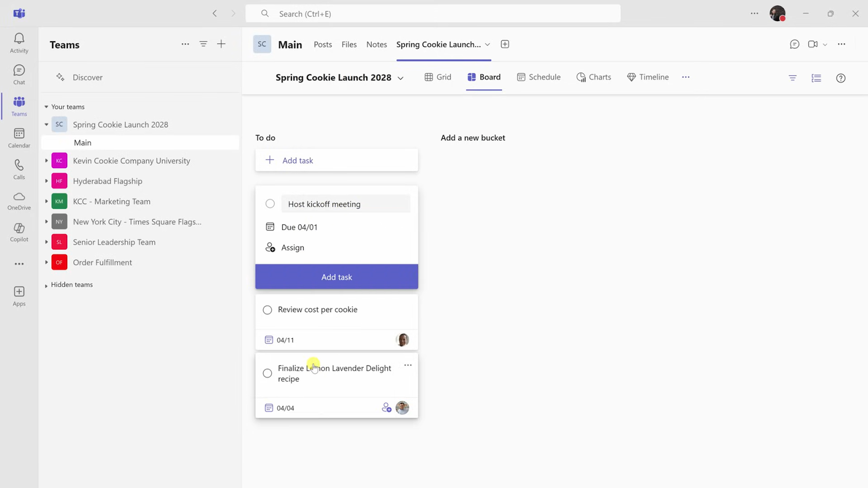Complete Finalize Lemon Lavender Delight recipe
The image size is (868, 488).
(x=267, y=374)
